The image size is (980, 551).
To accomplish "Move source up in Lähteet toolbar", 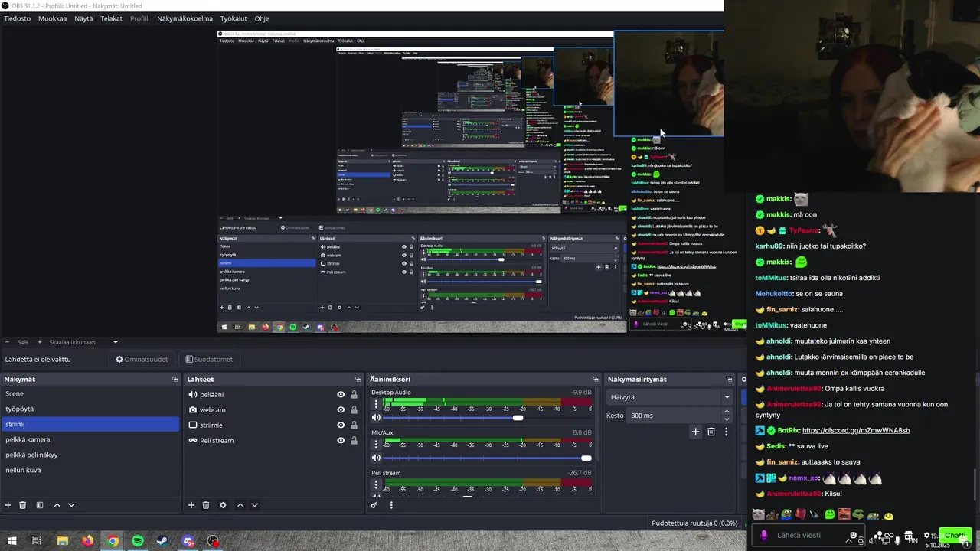I will [x=240, y=505].
